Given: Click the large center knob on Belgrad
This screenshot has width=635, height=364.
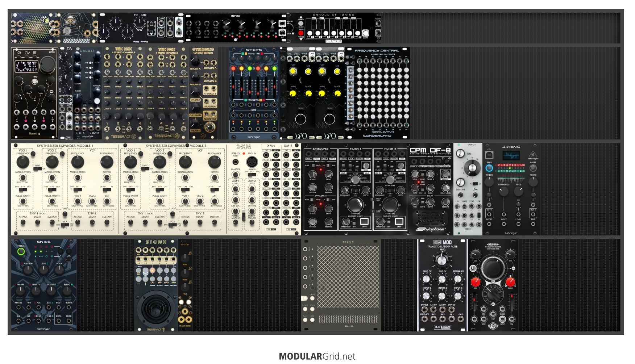Looking at the screenshot, I should point(493,268).
